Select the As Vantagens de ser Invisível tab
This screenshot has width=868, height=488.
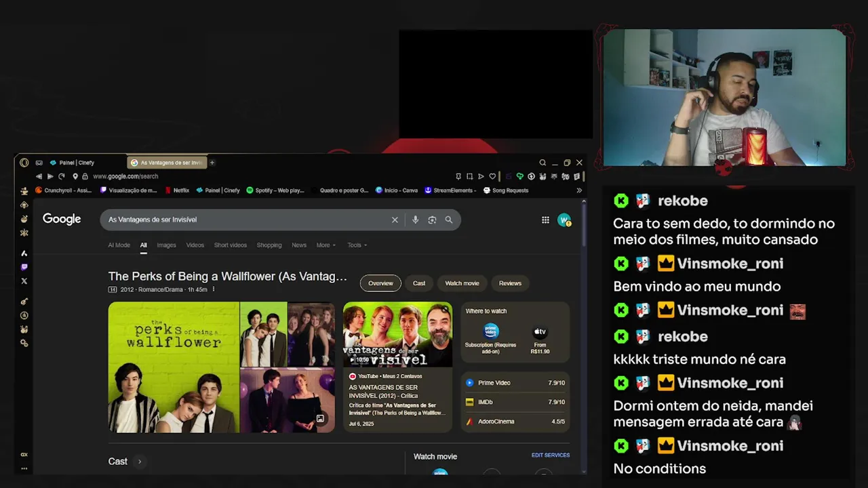(167, 163)
